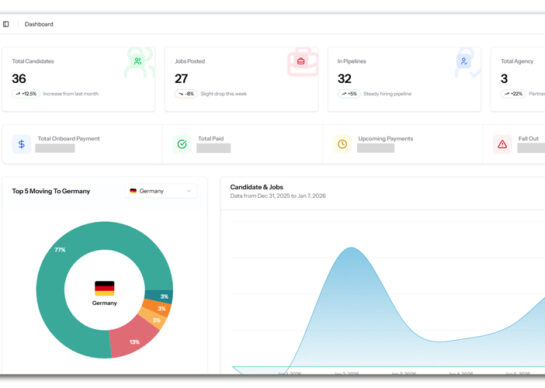
Task: Select the light orange 2% donut segment
Action: pyautogui.click(x=154, y=319)
